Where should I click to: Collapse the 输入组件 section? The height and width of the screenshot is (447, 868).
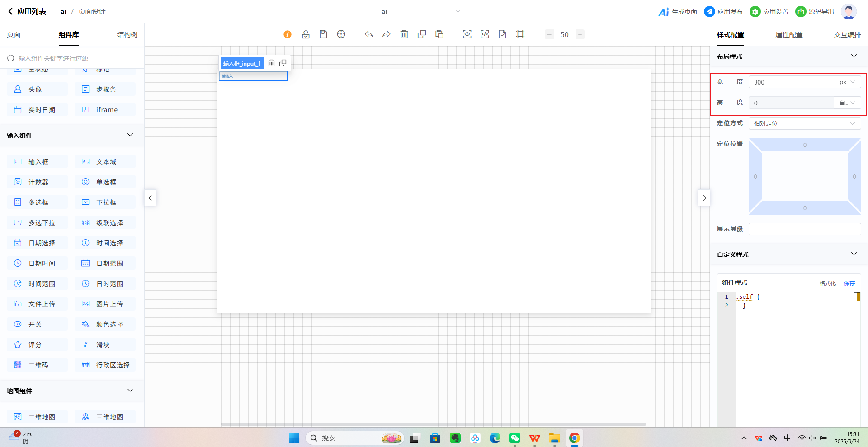[x=130, y=135]
